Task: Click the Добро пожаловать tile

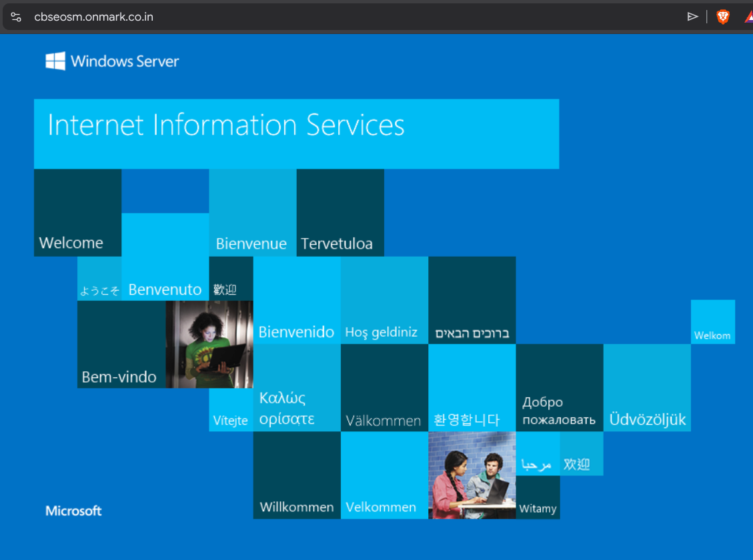Action: (x=560, y=388)
